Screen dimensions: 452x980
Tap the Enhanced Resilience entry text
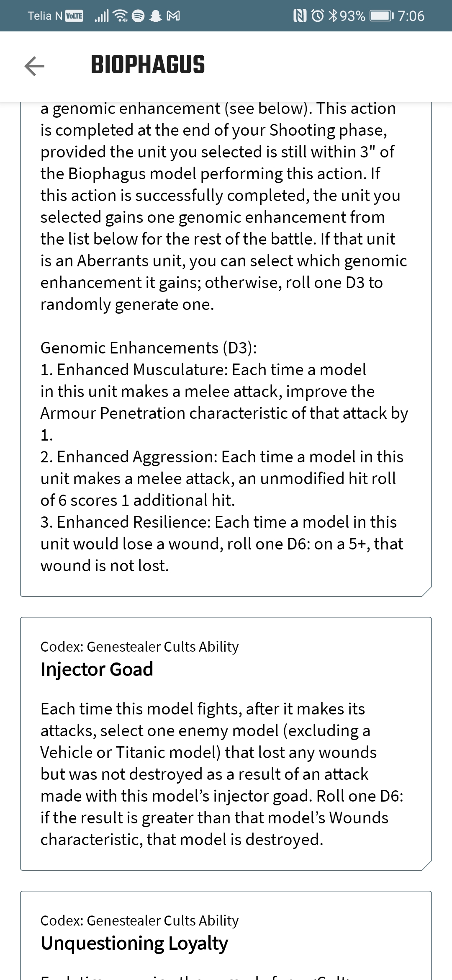tap(222, 544)
